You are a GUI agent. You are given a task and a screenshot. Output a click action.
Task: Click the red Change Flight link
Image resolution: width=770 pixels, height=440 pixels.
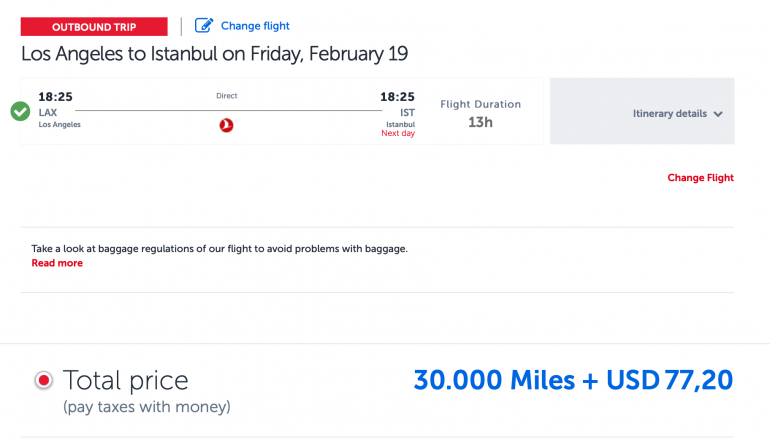tap(700, 178)
